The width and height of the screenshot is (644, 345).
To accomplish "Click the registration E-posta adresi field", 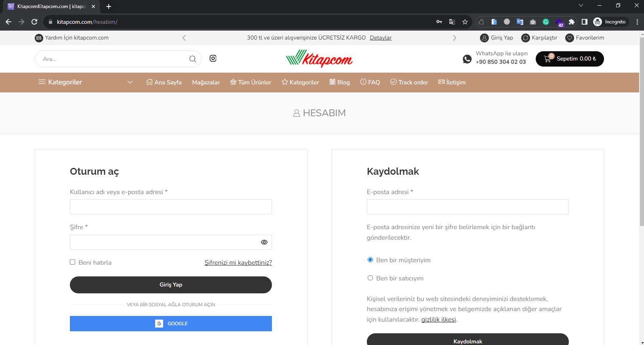I will click(468, 207).
